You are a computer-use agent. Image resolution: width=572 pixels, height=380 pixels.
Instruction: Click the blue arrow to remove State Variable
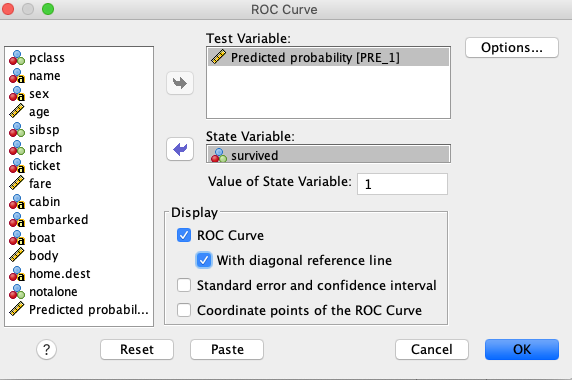tap(180, 149)
